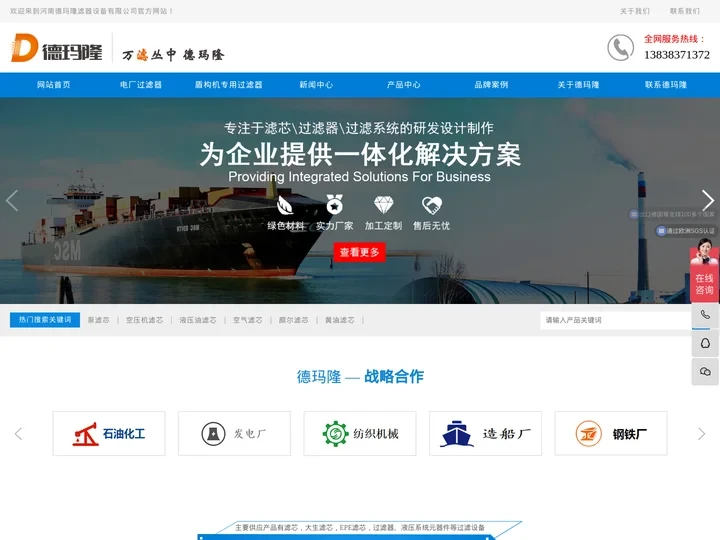Click the hotline number 13838371372
Viewport: 720px width, 540px height.
(x=677, y=55)
